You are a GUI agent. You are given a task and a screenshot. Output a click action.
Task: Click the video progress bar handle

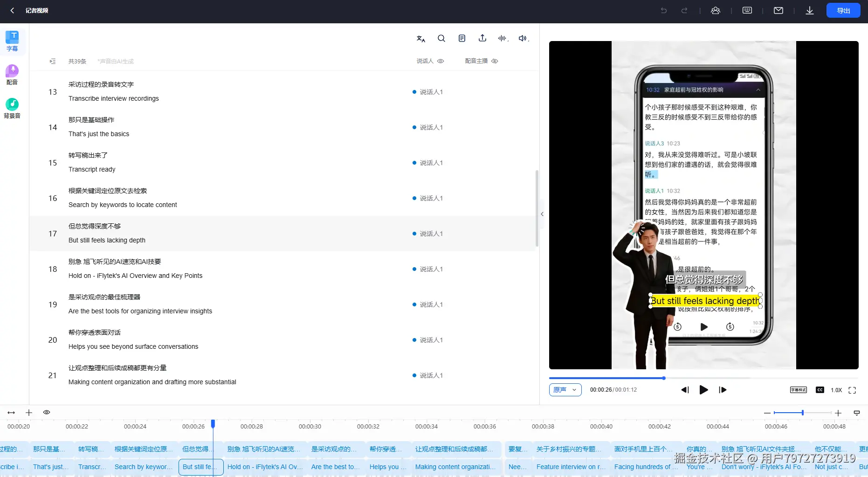point(664,378)
